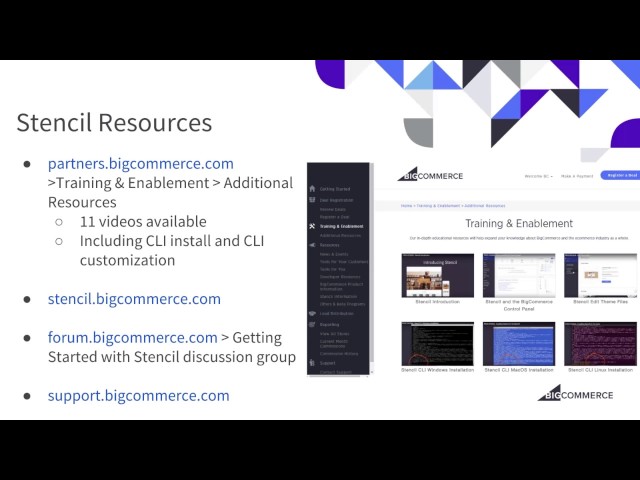Open Stencil CLI Windows Installation thumbnail
This screenshot has width=640, height=480.
(x=438, y=344)
